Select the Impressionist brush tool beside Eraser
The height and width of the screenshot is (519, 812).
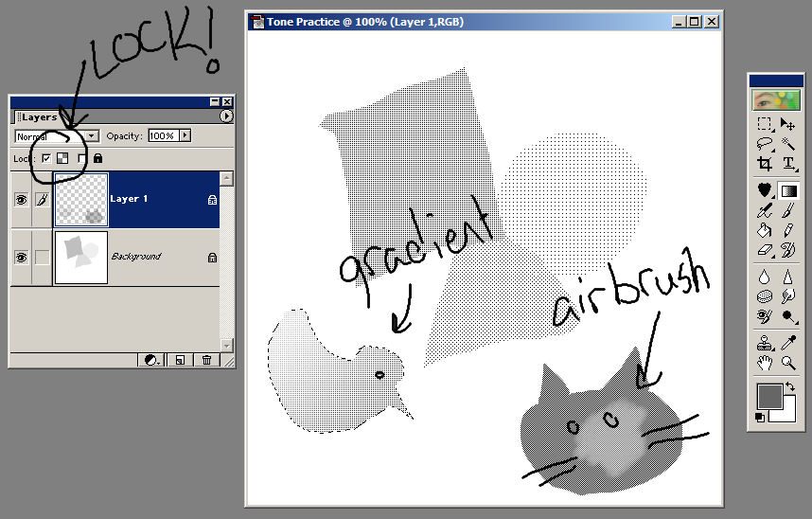pyautogui.click(x=787, y=250)
